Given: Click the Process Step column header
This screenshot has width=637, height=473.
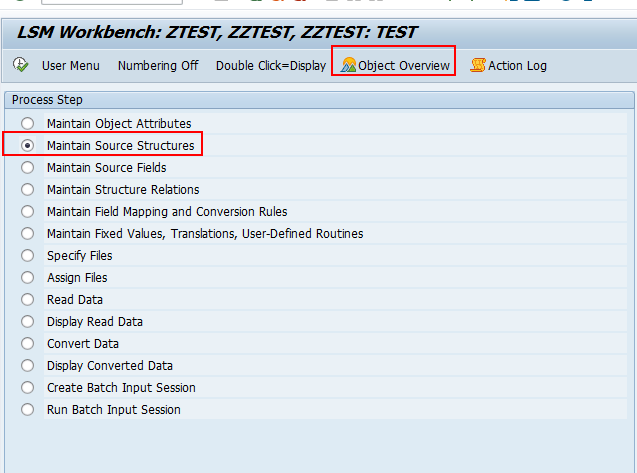Looking at the screenshot, I should click(x=319, y=100).
